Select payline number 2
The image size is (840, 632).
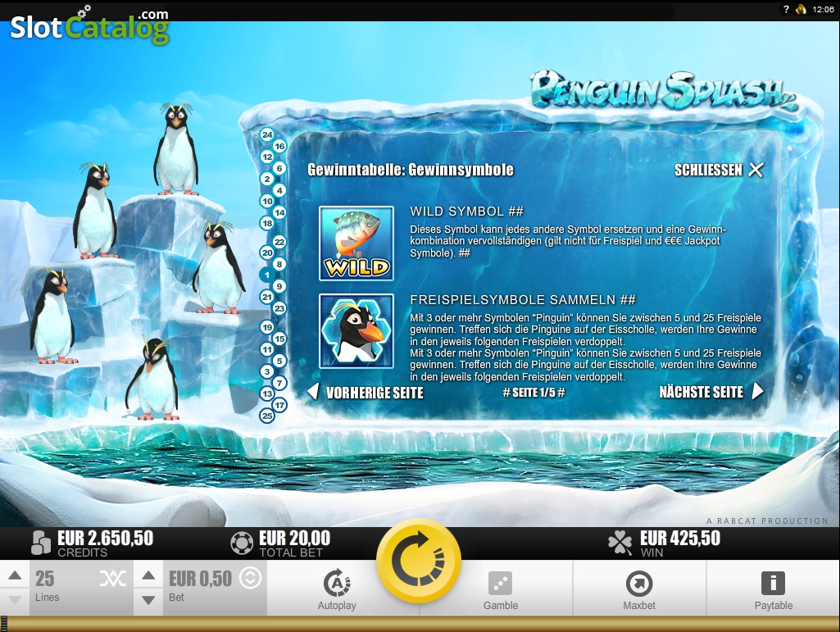pyautogui.click(x=267, y=179)
